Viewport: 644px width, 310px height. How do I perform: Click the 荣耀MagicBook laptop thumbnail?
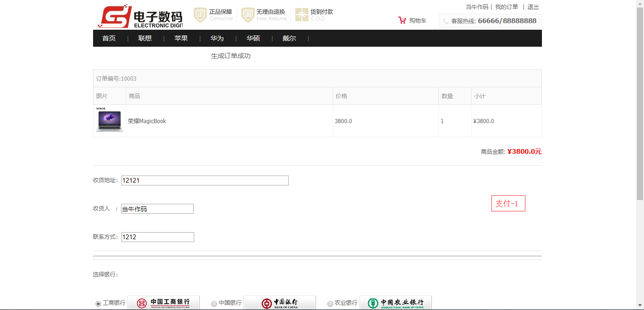tap(110, 120)
